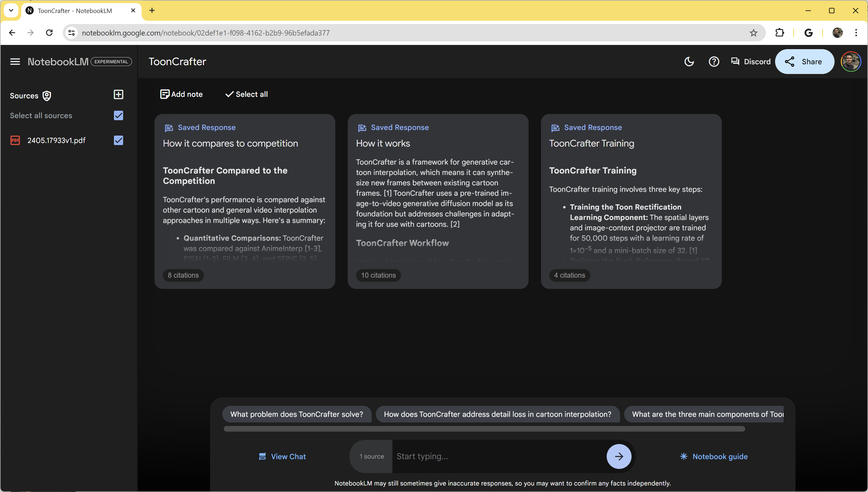Viewport: 868px width, 492px height.
Task: Expand the ToonCrafter notebook guide
Action: point(714,456)
